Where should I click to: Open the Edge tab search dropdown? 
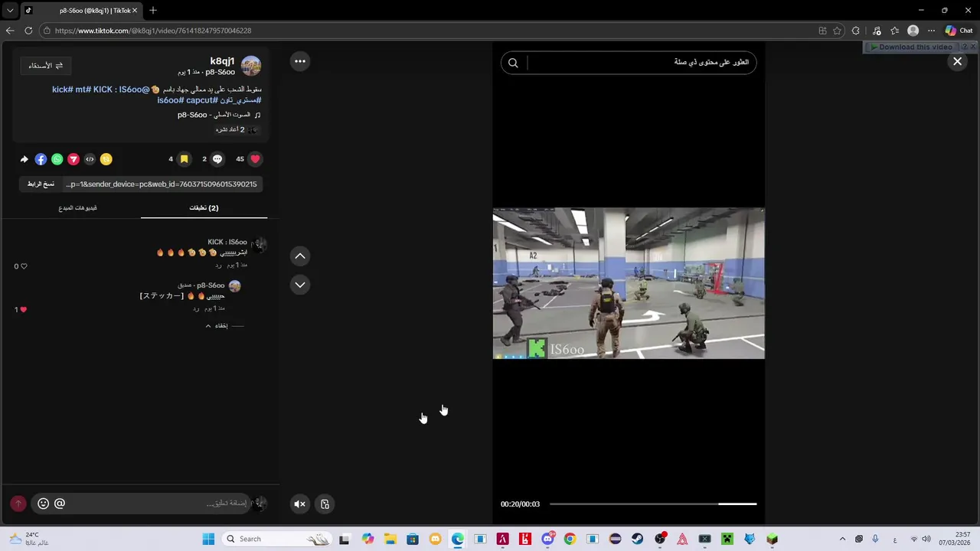coord(10,11)
